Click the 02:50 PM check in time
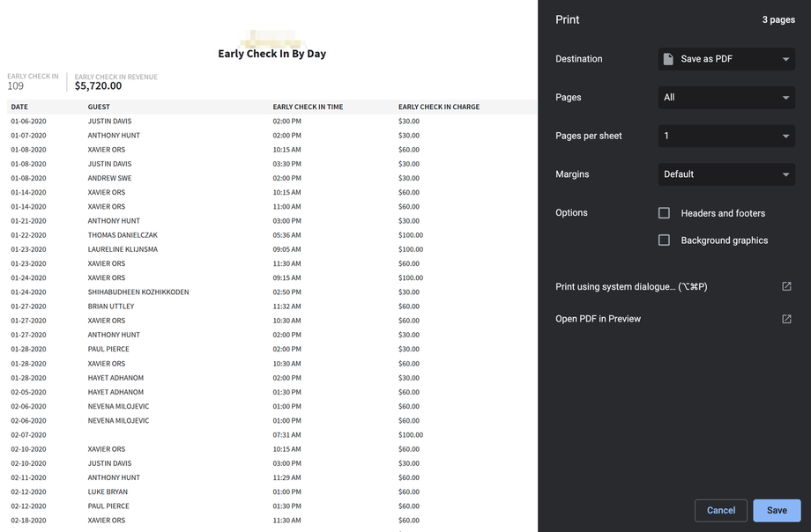This screenshot has width=811, height=532. pos(286,292)
